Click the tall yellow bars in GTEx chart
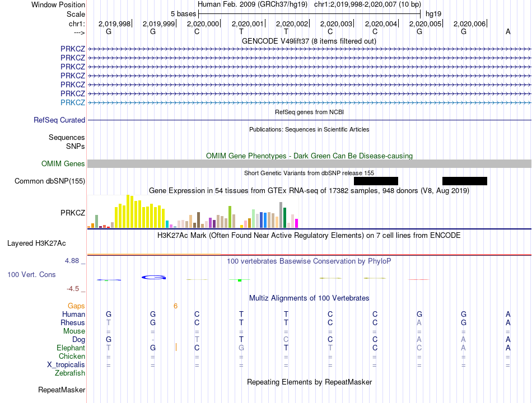Screen dimensions: 532x403 point(140,212)
